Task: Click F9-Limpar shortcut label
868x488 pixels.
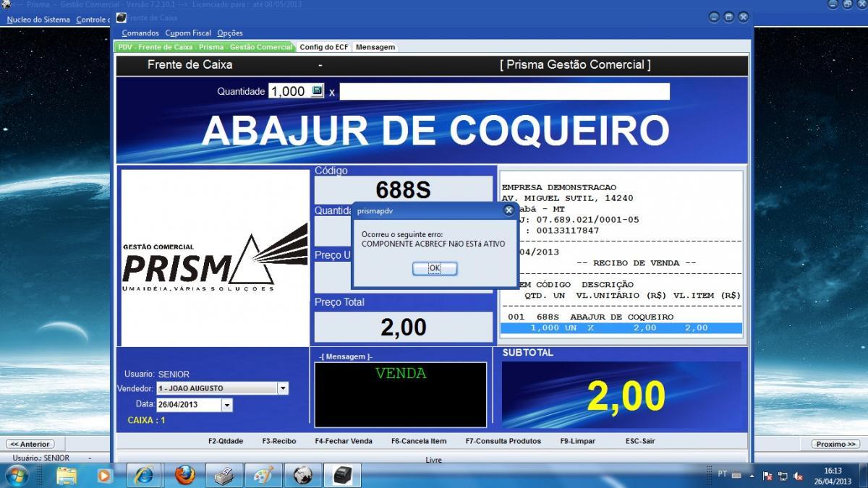Action: point(577,441)
